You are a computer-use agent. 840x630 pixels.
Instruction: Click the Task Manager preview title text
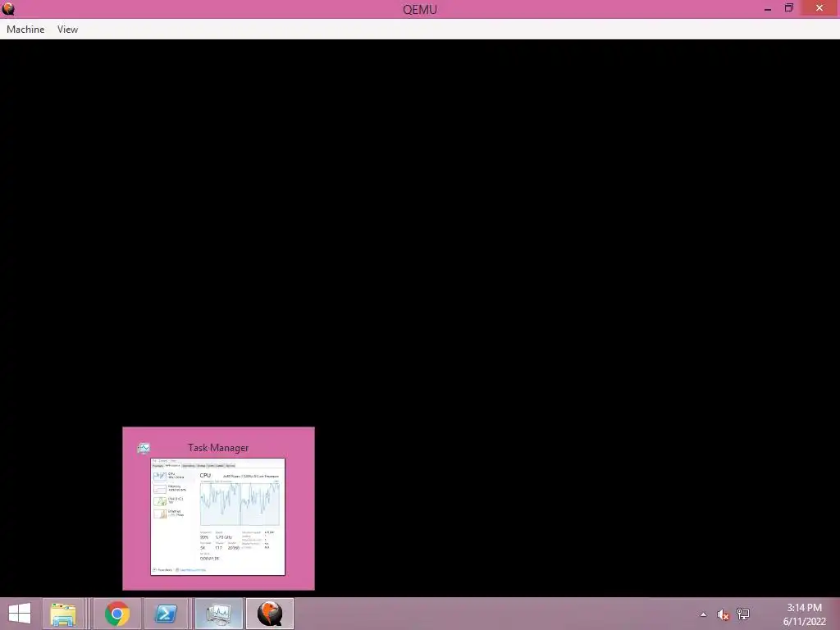tap(218, 448)
